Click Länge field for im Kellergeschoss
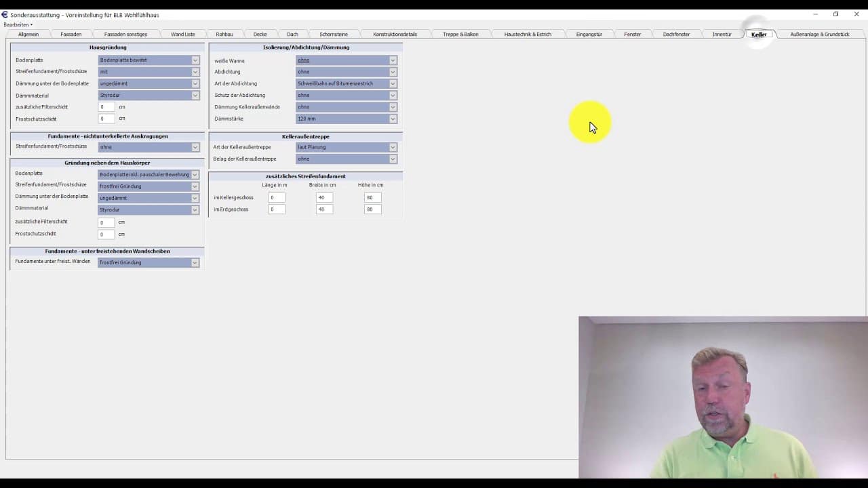This screenshot has width=868, height=488. point(276,198)
